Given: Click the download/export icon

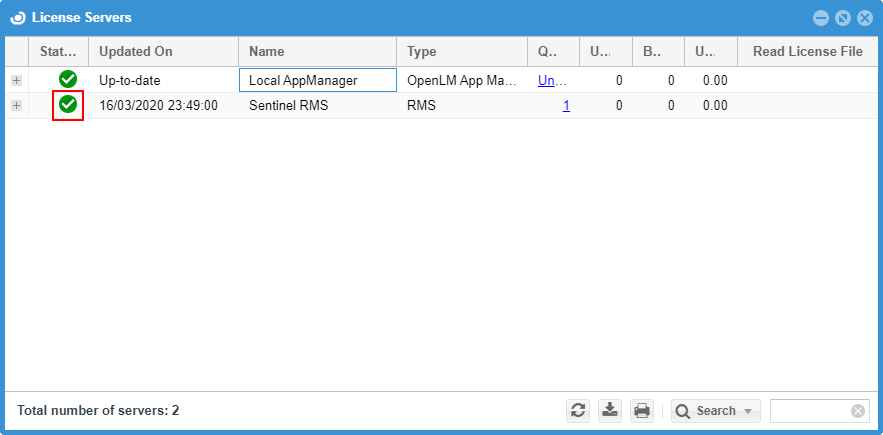Looking at the screenshot, I should tap(609, 411).
